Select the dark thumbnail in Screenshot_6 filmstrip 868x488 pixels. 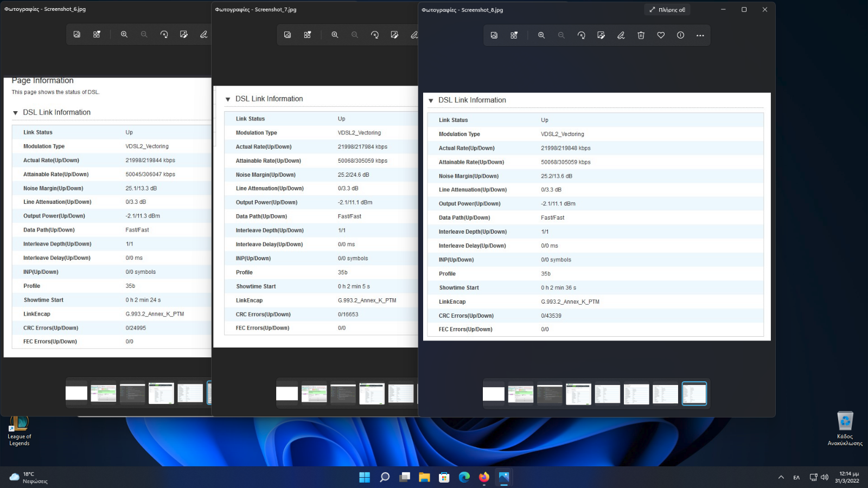(132, 393)
